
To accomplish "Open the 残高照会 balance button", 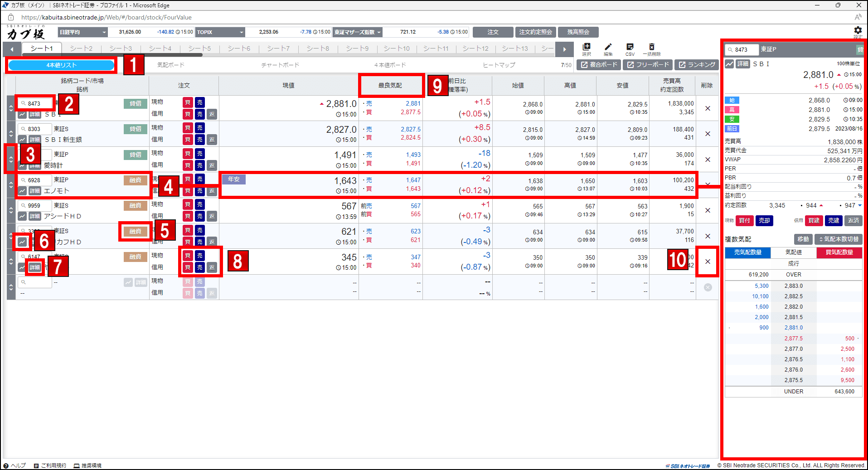I will pyautogui.click(x=578, y=32).
